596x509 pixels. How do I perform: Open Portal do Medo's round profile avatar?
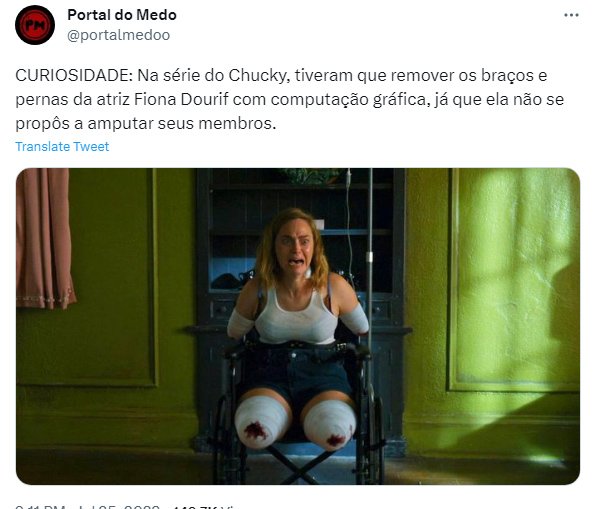35,25
